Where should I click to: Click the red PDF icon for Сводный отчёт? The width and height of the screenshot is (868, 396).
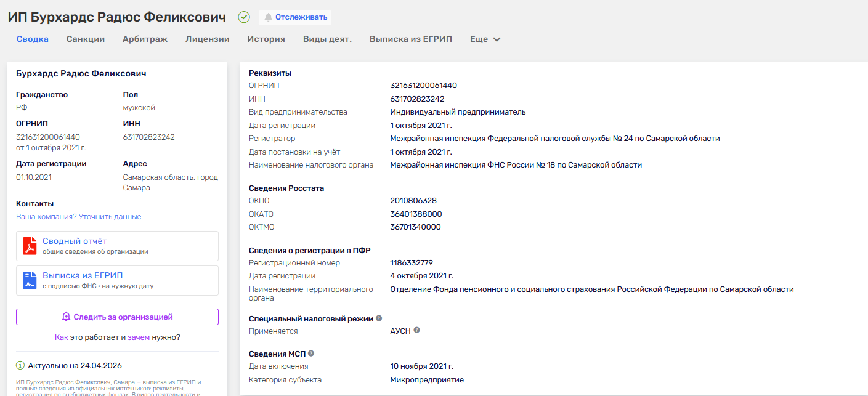pos(30,246)
